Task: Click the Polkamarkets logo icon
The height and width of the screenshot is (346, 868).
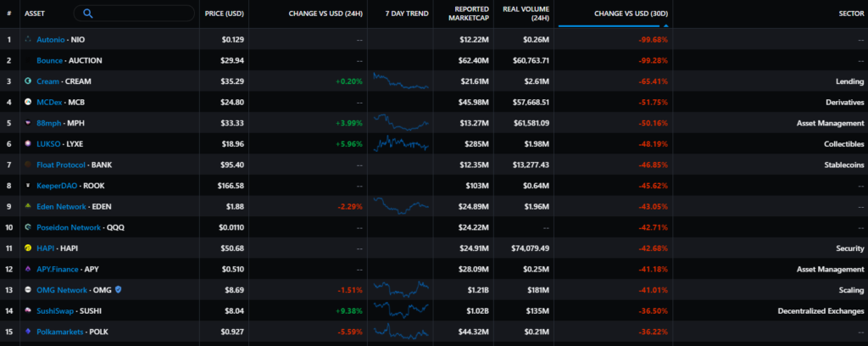Action: [28, 332]
